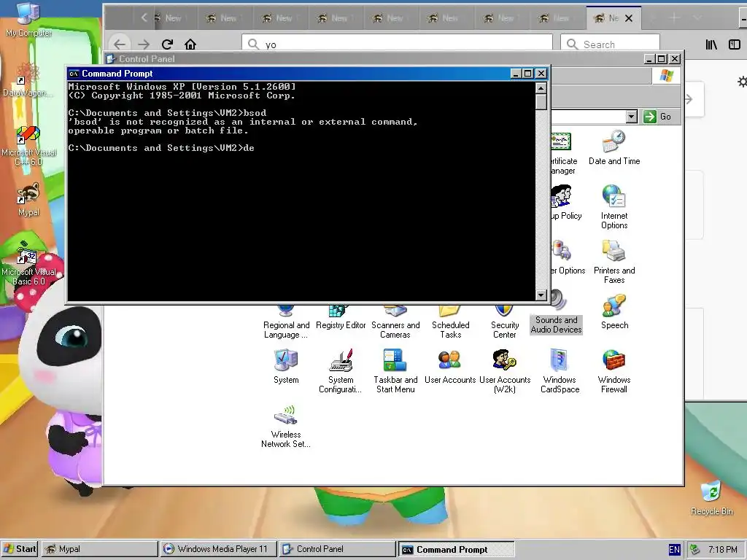Open Speech applet in Control Panel
This screenshot has height=560, width=747.
coord(614,312)
